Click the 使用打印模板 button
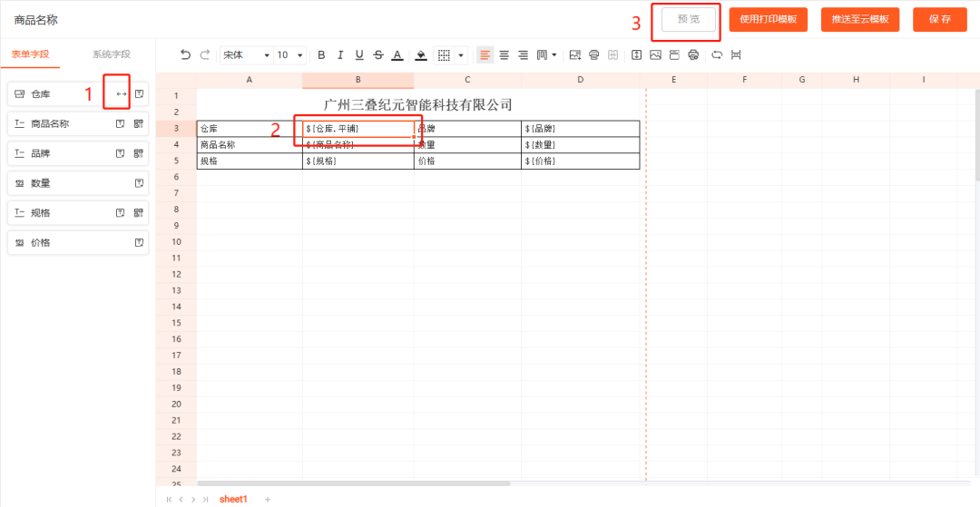 tap(769, 19)
